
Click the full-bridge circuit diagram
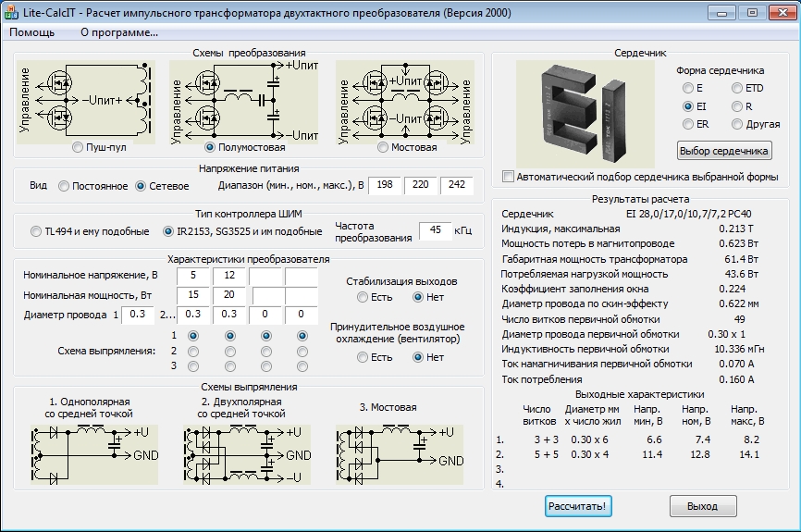coord(405,102)
